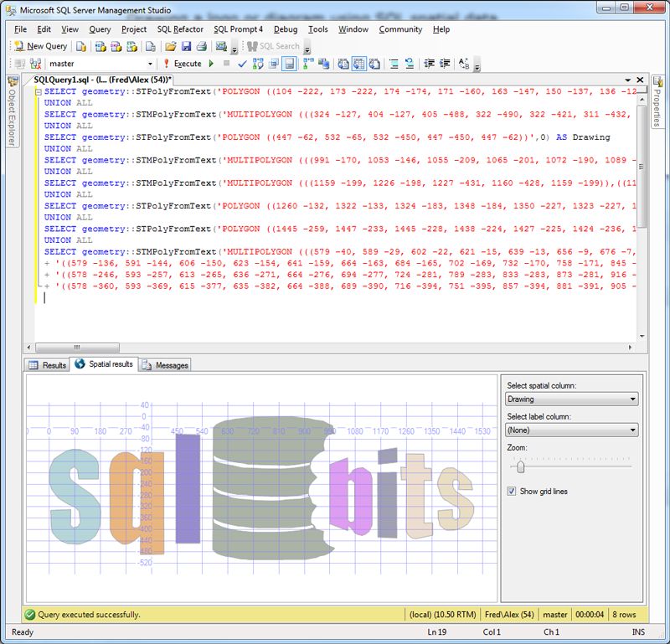Image resolution: width=670 pixels, height=644 pixels.
Task: Select the SQLQuery1.sql document tab
Action: tap(102, 80)
